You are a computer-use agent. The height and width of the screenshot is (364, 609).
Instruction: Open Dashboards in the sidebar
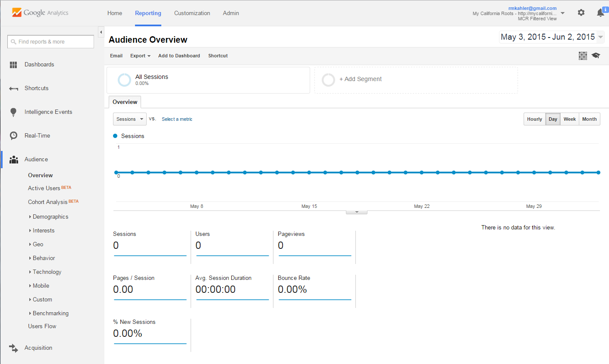[x=39, y=65]
